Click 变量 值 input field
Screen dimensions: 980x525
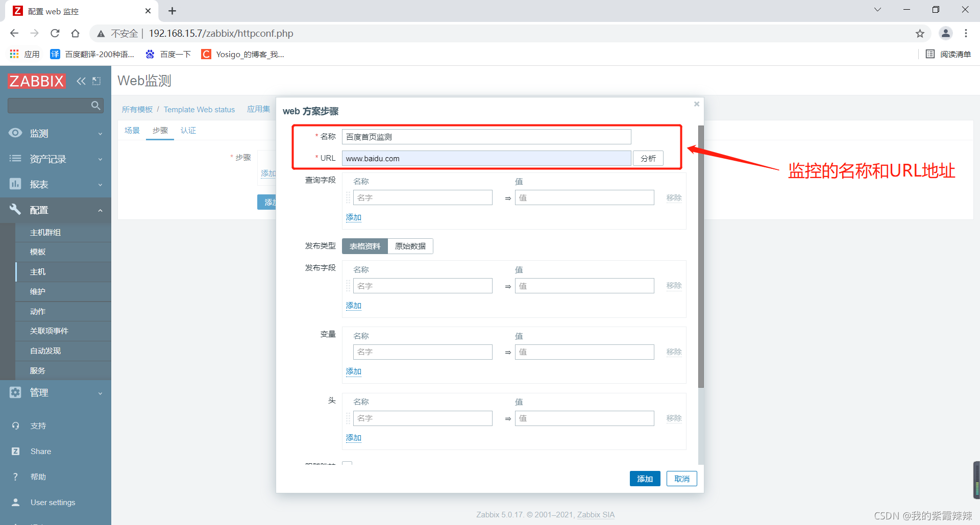(x=584, y=352)
